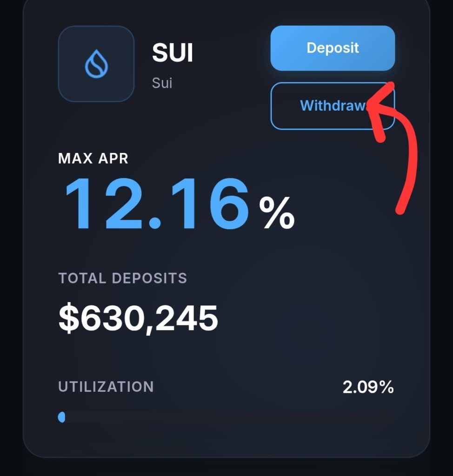Click the Sui droplet token icon
This screenshot has height=476, width=453.
click(x=96, y=64)
